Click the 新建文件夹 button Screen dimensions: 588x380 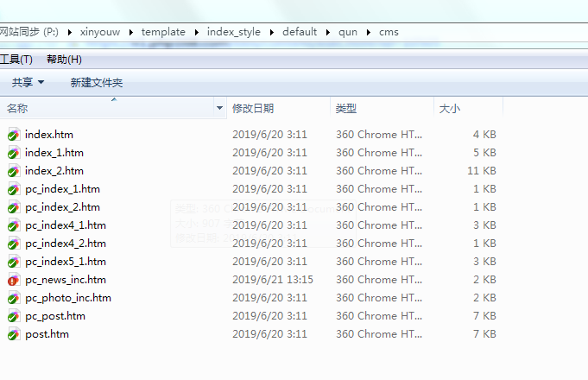[97, 83]
